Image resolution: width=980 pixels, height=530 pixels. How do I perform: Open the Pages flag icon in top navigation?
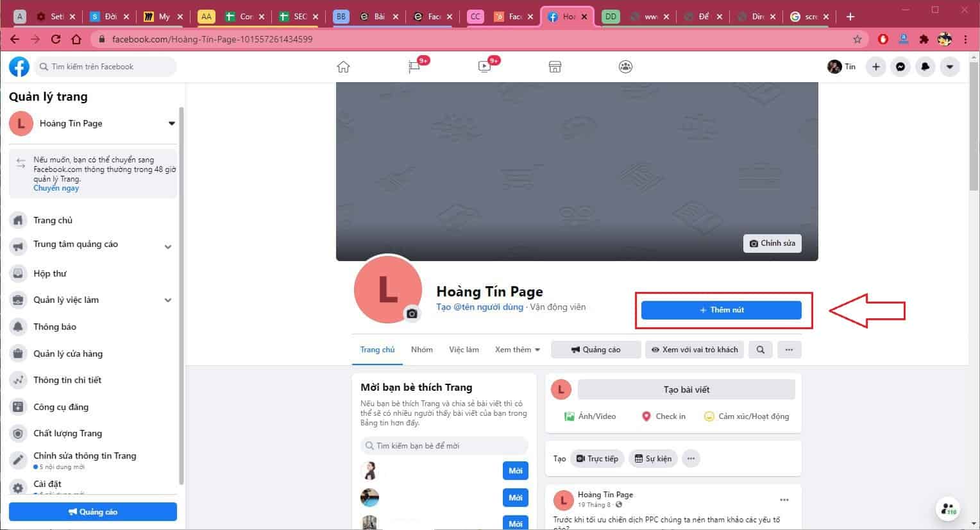[414, 67]
